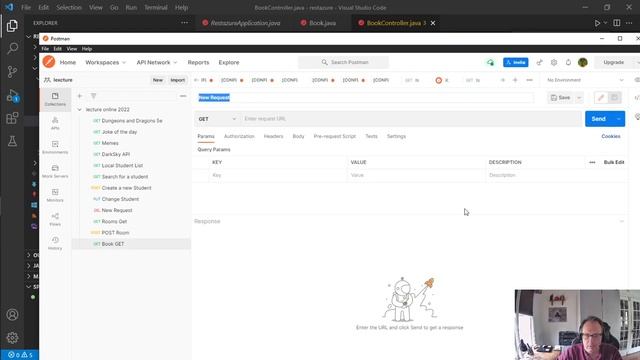640x360 pixels.
Task: Click the comment icon beside pencil icon
Action: click(614, 98)
